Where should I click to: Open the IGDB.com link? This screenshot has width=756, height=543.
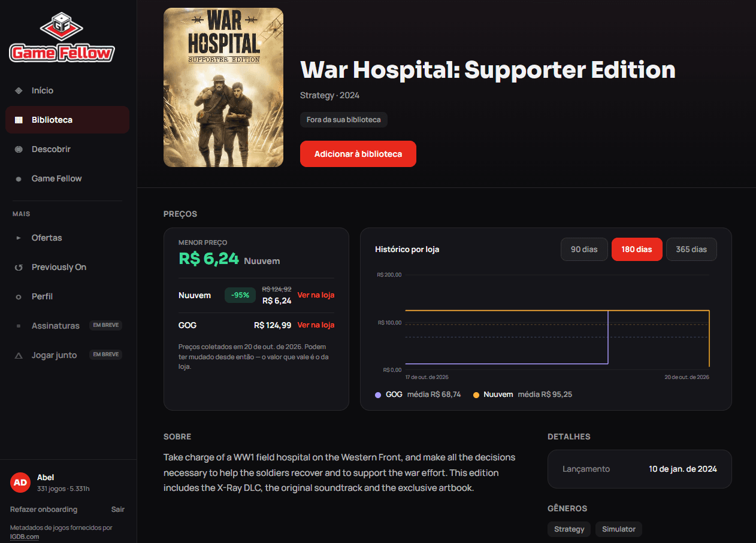click(25, 536)
